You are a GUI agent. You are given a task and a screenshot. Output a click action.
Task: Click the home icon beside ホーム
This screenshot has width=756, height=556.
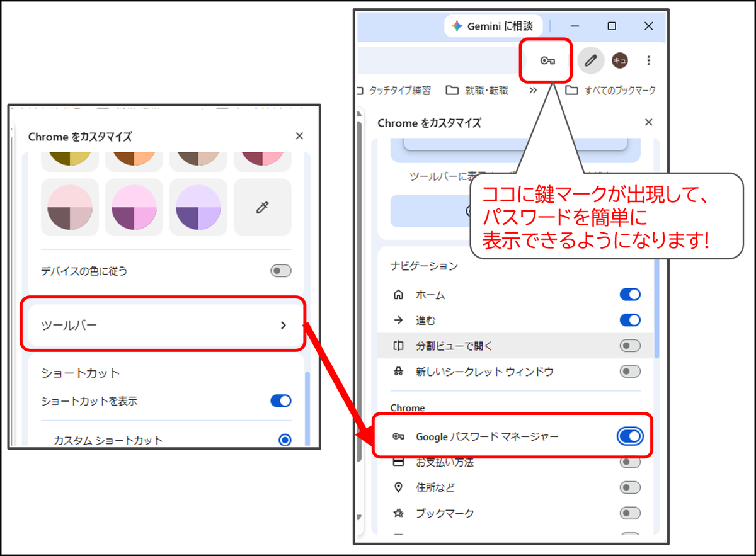[x=398, y=295]
